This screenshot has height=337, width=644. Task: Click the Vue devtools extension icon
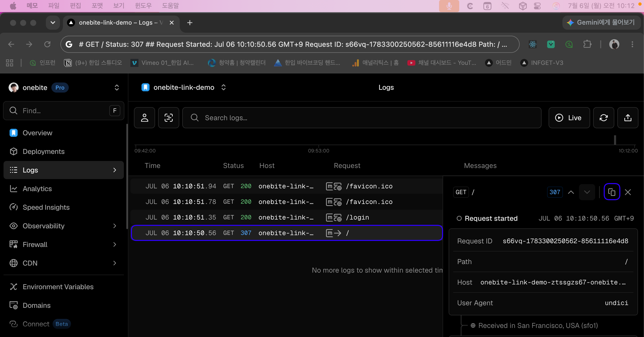click(551, 44)
